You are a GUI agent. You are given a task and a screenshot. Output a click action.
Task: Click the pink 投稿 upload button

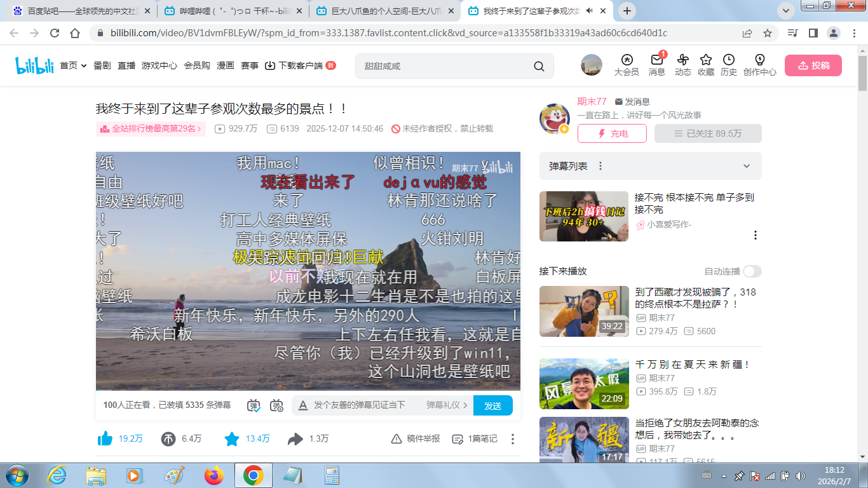813,65
